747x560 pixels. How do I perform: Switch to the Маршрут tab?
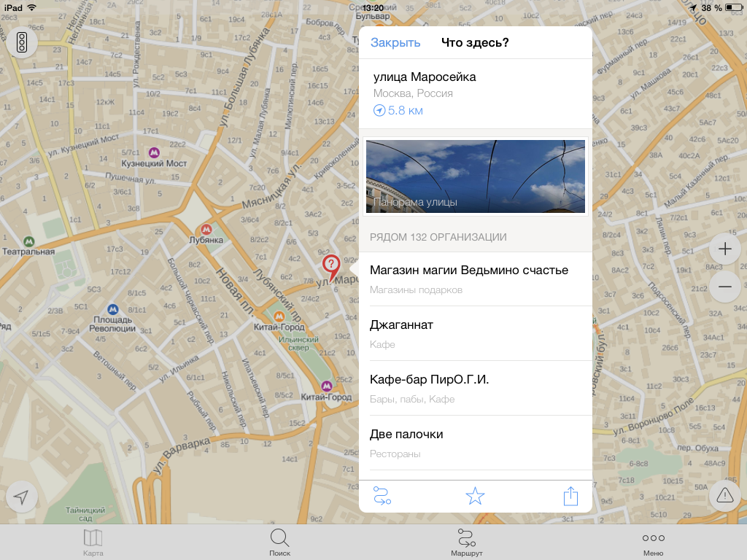pyautogui.click(x=466, y=542)
